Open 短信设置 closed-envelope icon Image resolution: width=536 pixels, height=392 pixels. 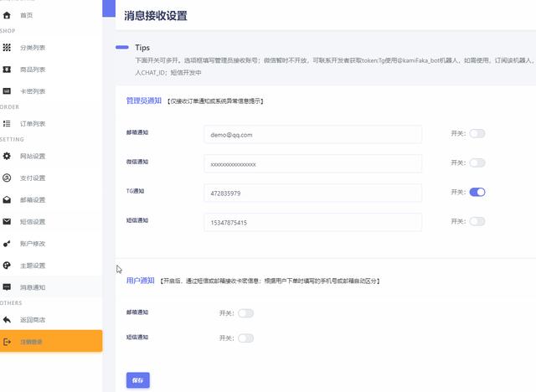click(x=7, y=222)
